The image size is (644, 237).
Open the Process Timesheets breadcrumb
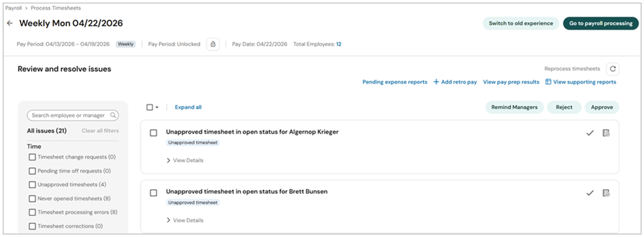tap(56, 8)
